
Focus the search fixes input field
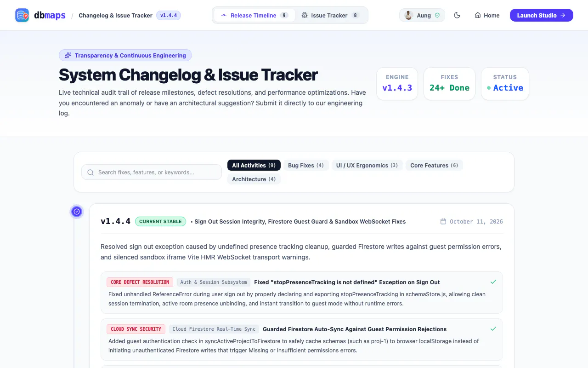tap(152, 172)
